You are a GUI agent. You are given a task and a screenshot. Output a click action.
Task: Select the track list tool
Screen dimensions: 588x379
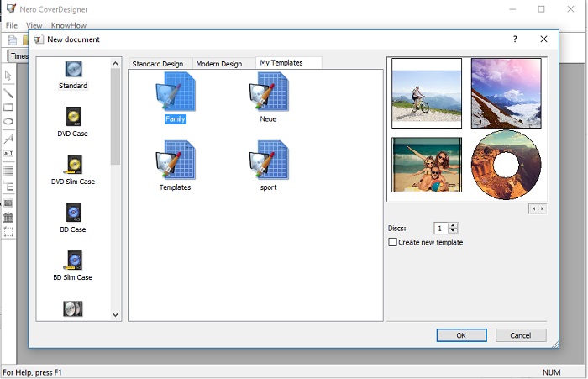tap(8, 171)
